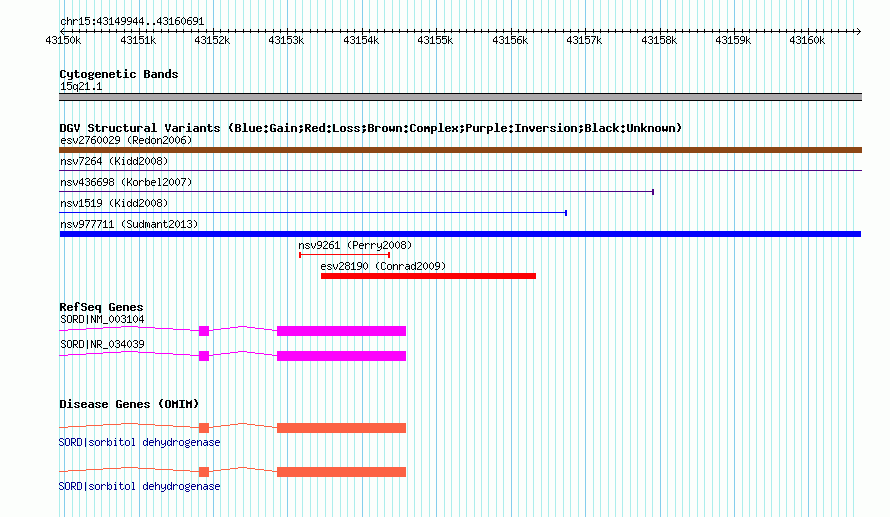Click the SORD|NR_034039 gene label
890x517 pixels.
102,344
